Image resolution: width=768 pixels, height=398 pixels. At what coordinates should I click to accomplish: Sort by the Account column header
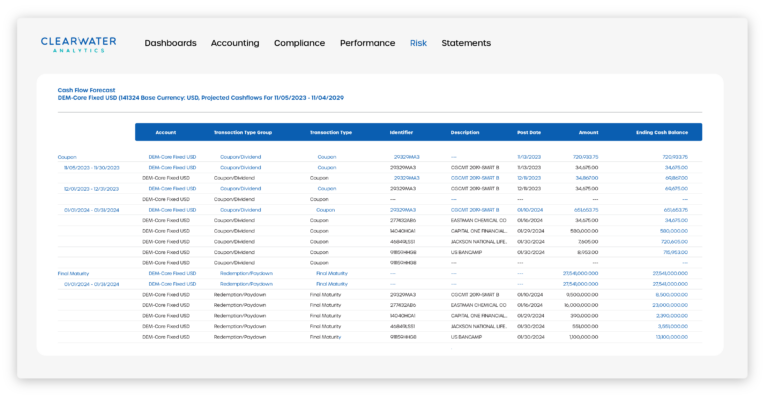click(166, 133)
